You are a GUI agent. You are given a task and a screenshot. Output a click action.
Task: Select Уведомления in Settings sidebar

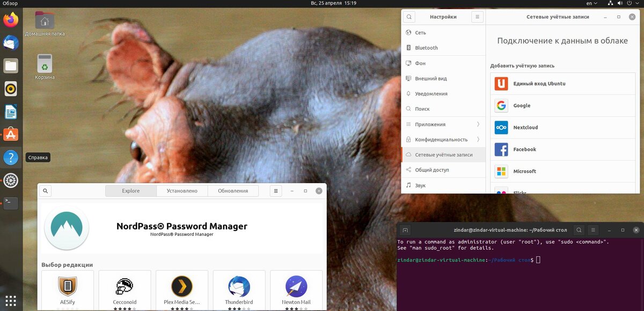[443, 93]
